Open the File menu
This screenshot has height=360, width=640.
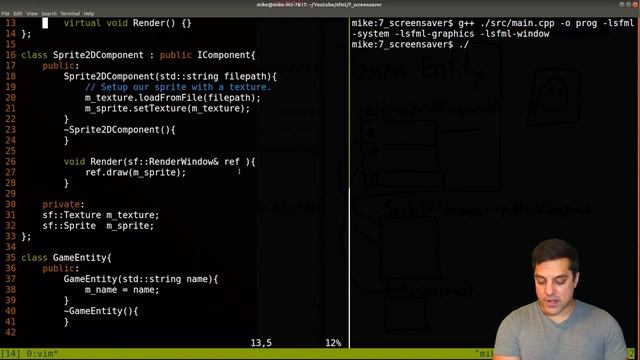[x=5, y=13]
